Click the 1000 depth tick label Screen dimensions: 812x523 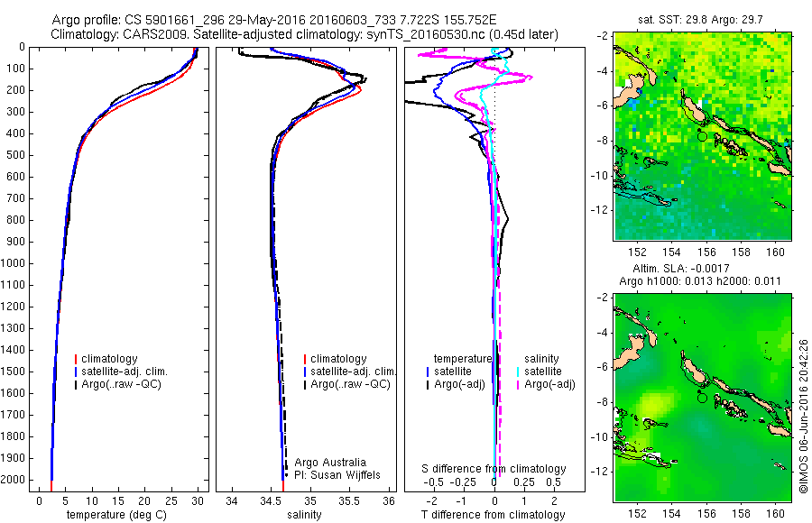(13, 263)
